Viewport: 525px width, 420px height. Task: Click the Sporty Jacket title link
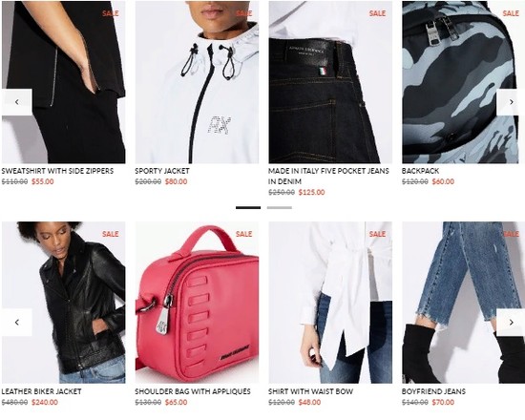pyautogui.click(x=162, y=171)
